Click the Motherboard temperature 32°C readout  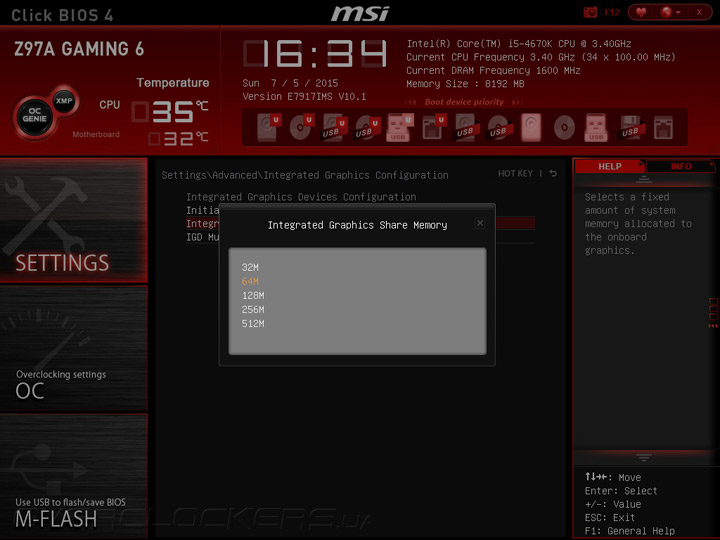pos(178,138)
